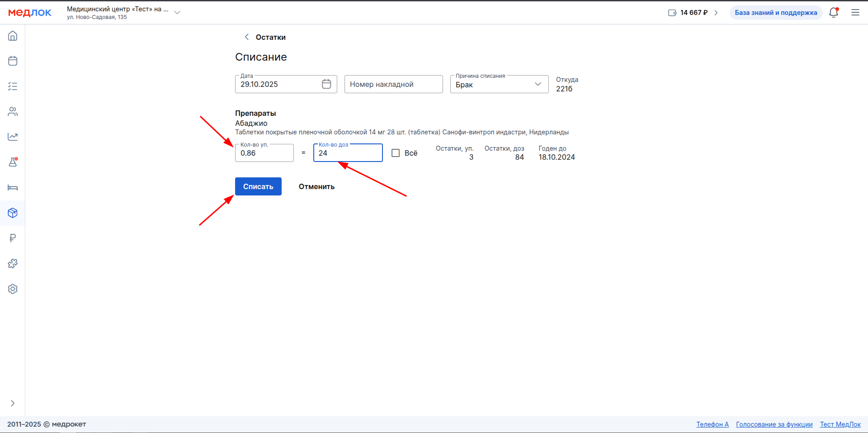Expand the sidebar with bottom chevron
Viewport: 868px width, 433px height.
point(13,403)
